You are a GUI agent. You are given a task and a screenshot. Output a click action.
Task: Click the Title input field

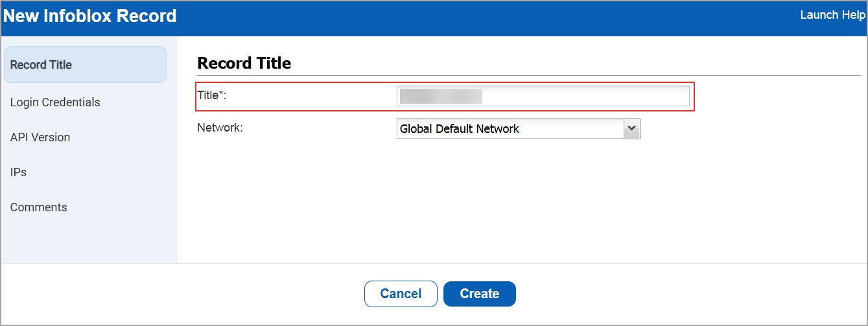583,96
